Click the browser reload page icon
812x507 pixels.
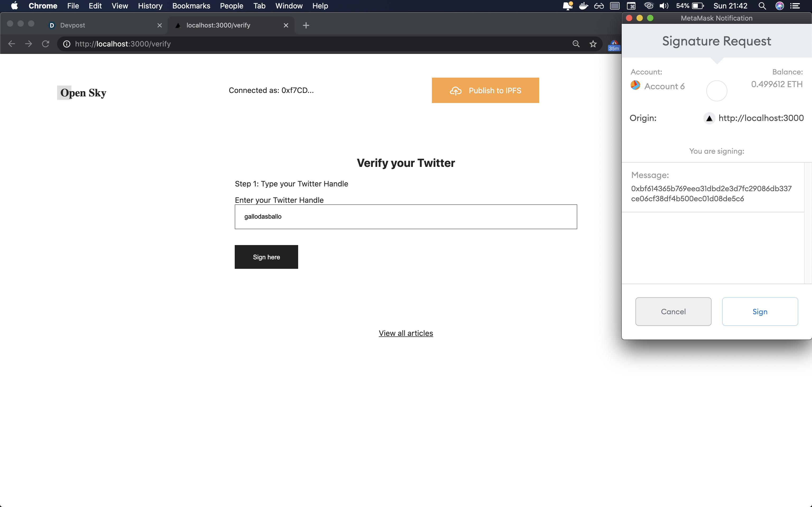tap(46, 44)
